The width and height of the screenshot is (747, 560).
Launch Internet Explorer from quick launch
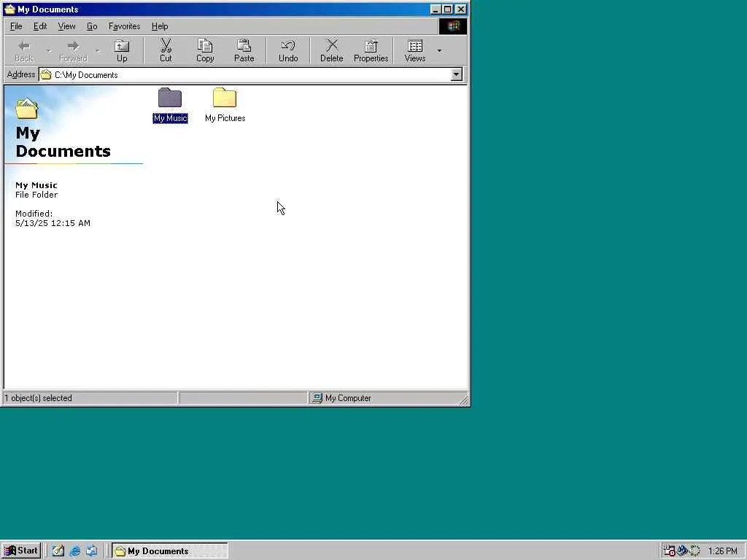[x=75, y=551]
